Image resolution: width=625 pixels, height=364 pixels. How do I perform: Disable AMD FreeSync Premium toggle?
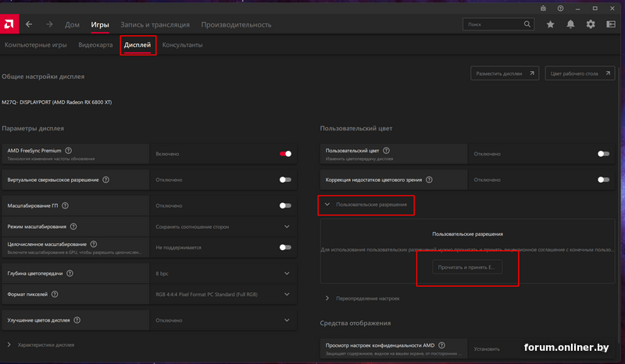(x=285, y=154)
